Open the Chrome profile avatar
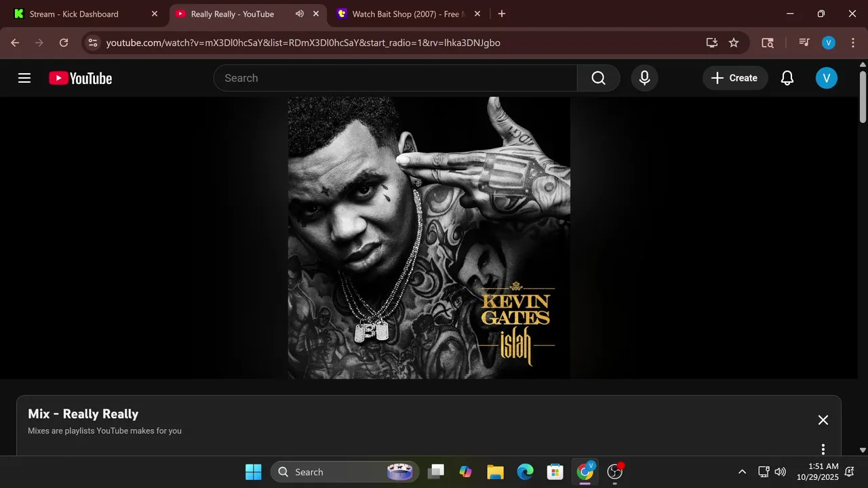The height and width of the screenshot is (488, 868). click(828, 43)
